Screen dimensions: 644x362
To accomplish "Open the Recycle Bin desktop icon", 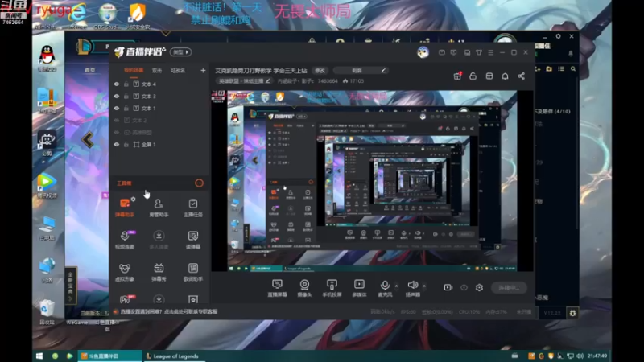I will pos(47,312).
